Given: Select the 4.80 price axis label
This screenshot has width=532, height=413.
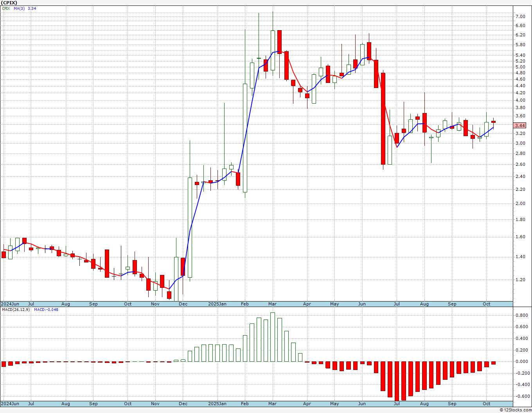Looking at the screenshot, I should [520, 73].
